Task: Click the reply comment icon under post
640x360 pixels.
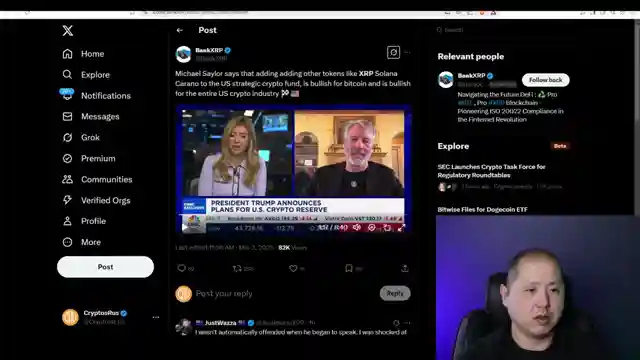Action: tap(181, 268)
